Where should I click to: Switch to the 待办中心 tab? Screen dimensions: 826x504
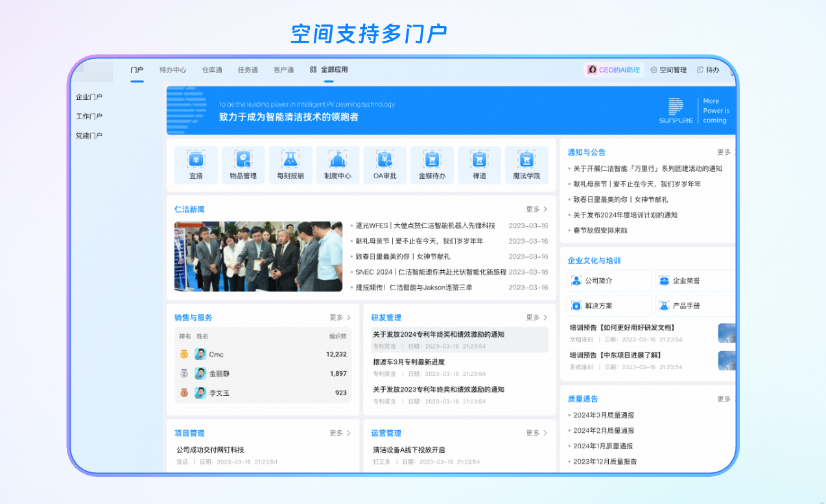click(173, 70)
